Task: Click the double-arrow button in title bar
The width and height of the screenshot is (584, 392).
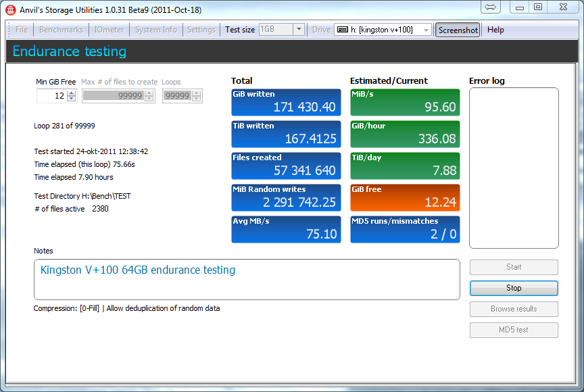Action: coord(490,7)
